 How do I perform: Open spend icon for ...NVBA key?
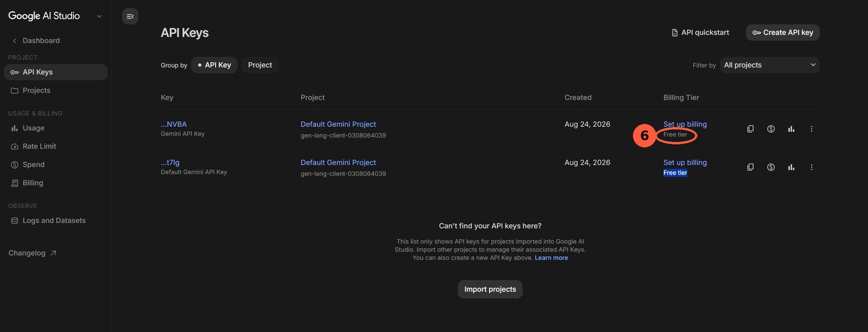[771, 129]
